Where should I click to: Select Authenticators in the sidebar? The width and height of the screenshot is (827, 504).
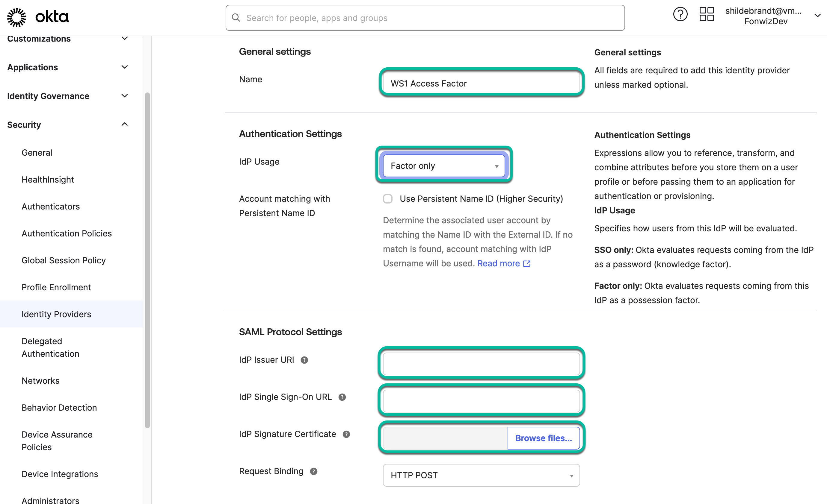(x=51, y=206)
